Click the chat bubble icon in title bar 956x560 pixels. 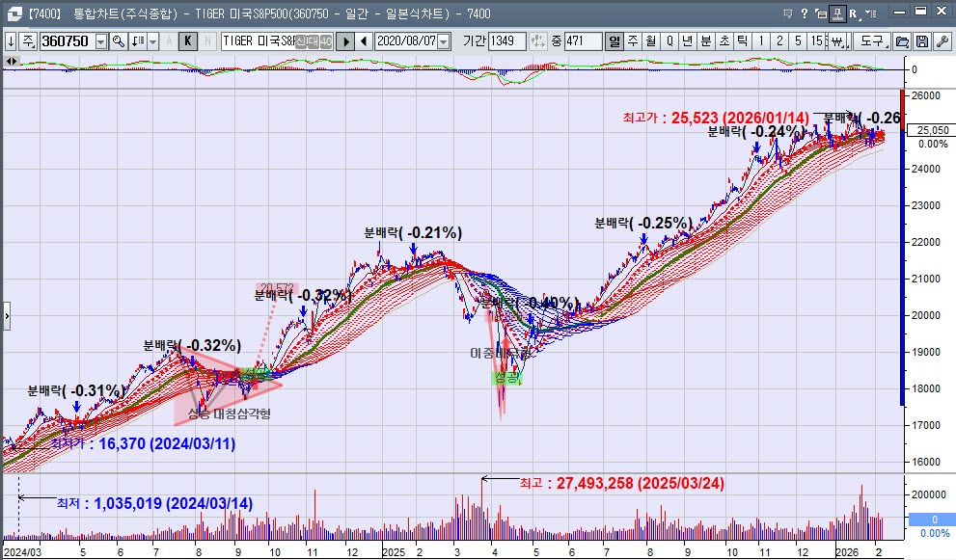788,13
